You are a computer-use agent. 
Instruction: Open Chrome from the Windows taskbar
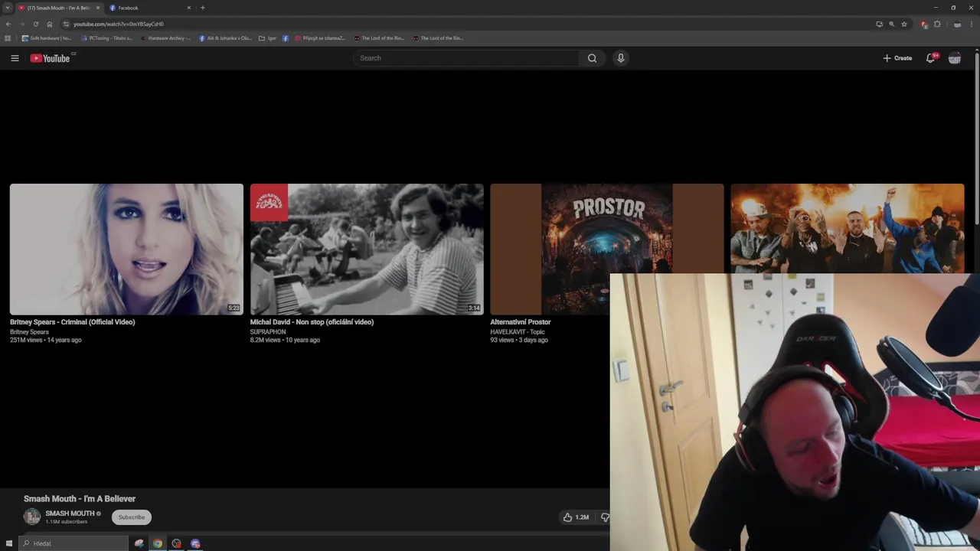pos(158,543)
